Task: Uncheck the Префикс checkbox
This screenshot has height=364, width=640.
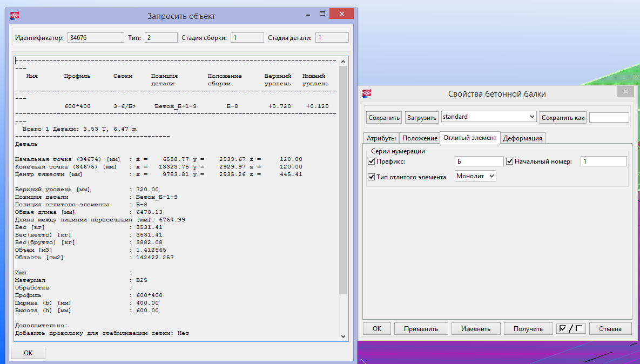Action: [x=372, y=161]
